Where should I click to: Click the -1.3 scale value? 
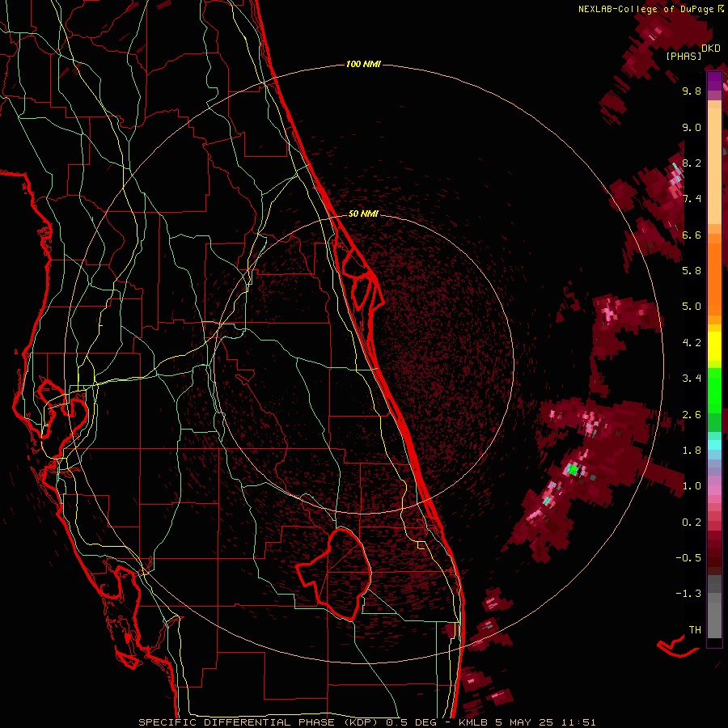[x=688, y=594]
